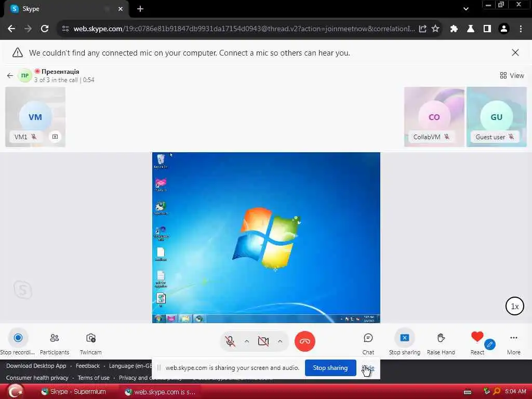Bookmark this page with star
The width and height of the screenshot is (532, 399).
click(x=435, y=29)
